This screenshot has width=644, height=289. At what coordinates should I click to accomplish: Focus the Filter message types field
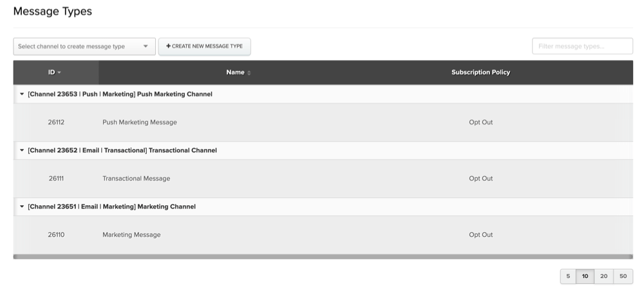pyautogui.click(x=582, y=46)
